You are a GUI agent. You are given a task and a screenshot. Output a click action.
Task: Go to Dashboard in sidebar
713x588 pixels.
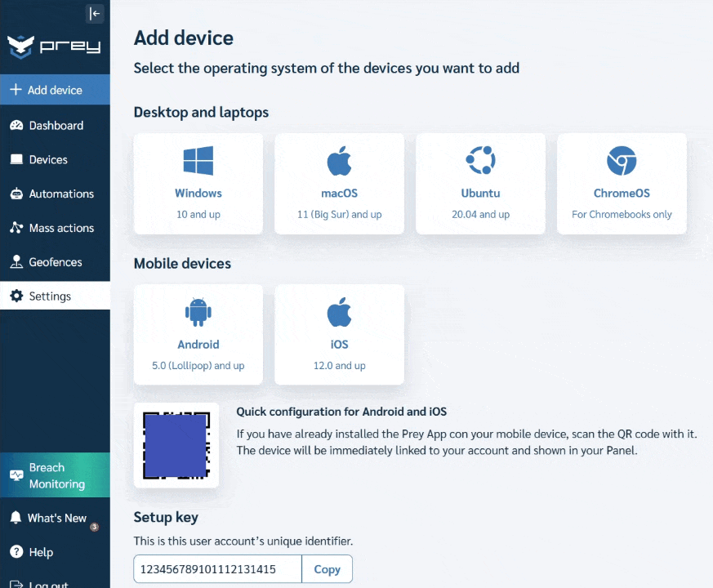pyautogui.click(x=56, y=126)
